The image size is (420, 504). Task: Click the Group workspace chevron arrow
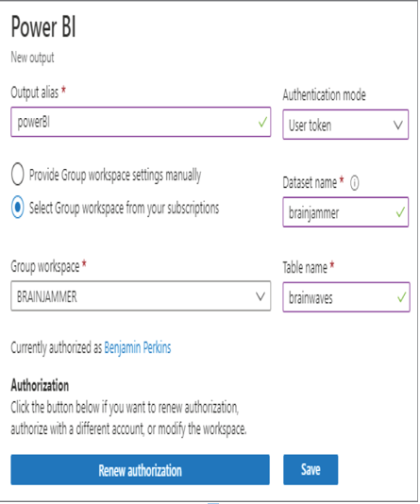pyautogui.click(x=260, y=296)
